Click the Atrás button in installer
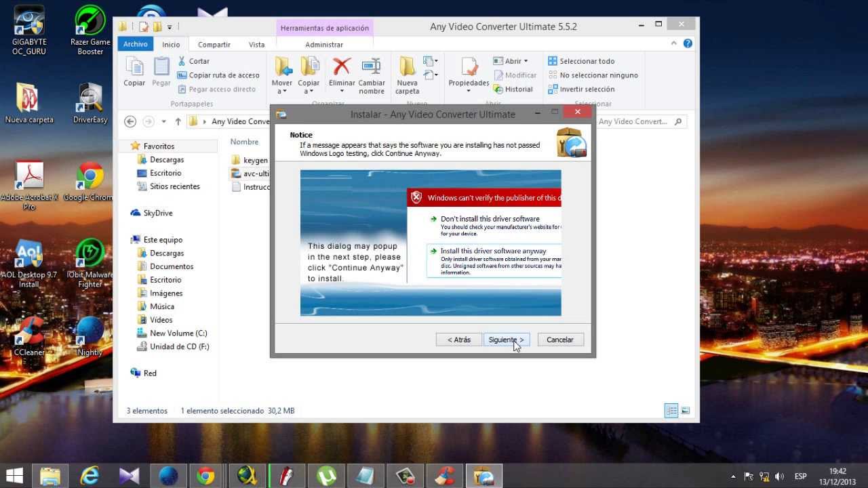868x488 pixels. [458, 340]
